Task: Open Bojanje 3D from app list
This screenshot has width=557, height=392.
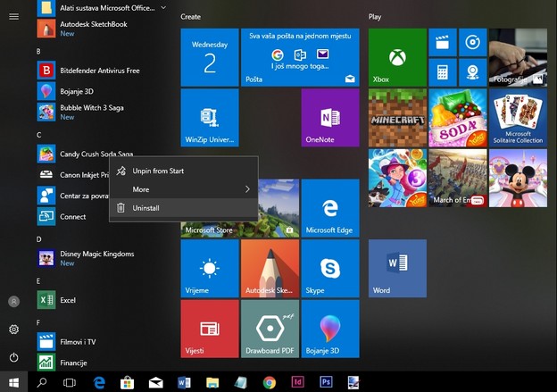Action: point(101,91)
